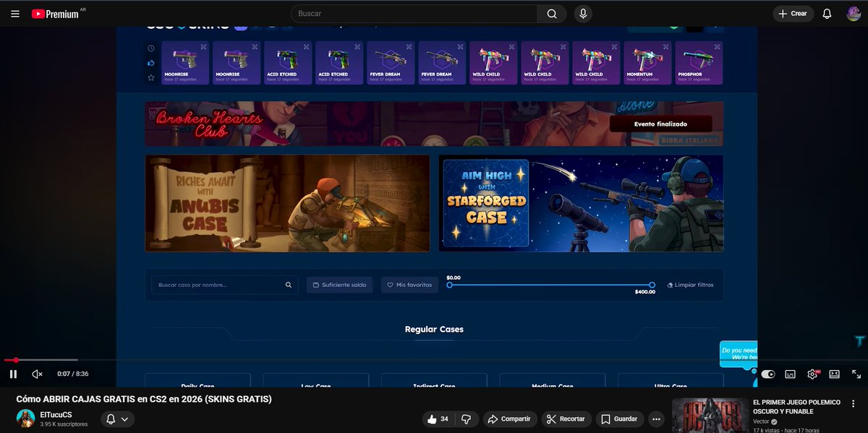Open the ElTucuCS channel avatar

click(x=26, y=419)
